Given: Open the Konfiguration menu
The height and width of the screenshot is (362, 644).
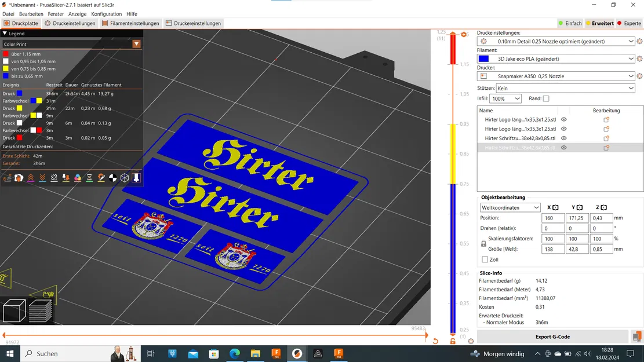Looking at the screenshot, I should click(107, 14).
